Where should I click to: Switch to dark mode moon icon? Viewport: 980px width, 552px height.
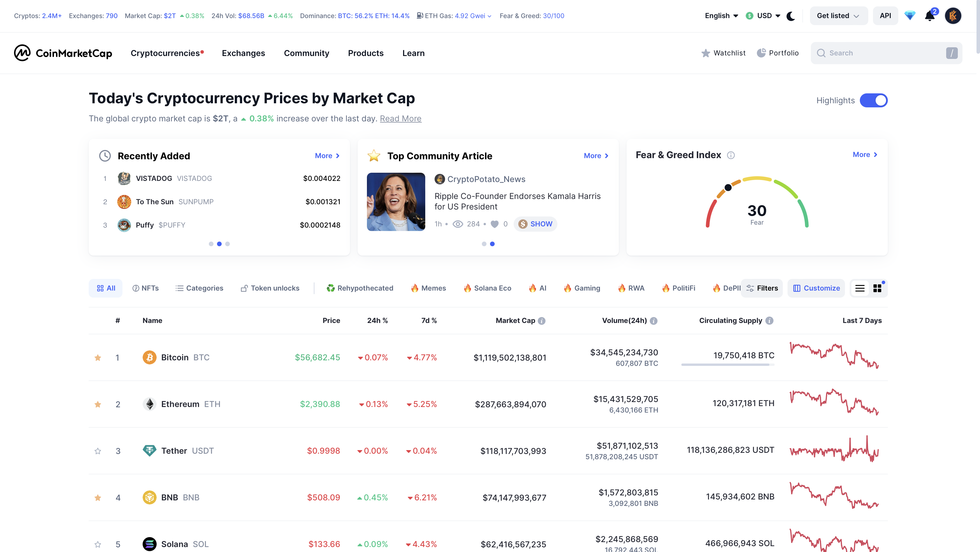[790, 16]
